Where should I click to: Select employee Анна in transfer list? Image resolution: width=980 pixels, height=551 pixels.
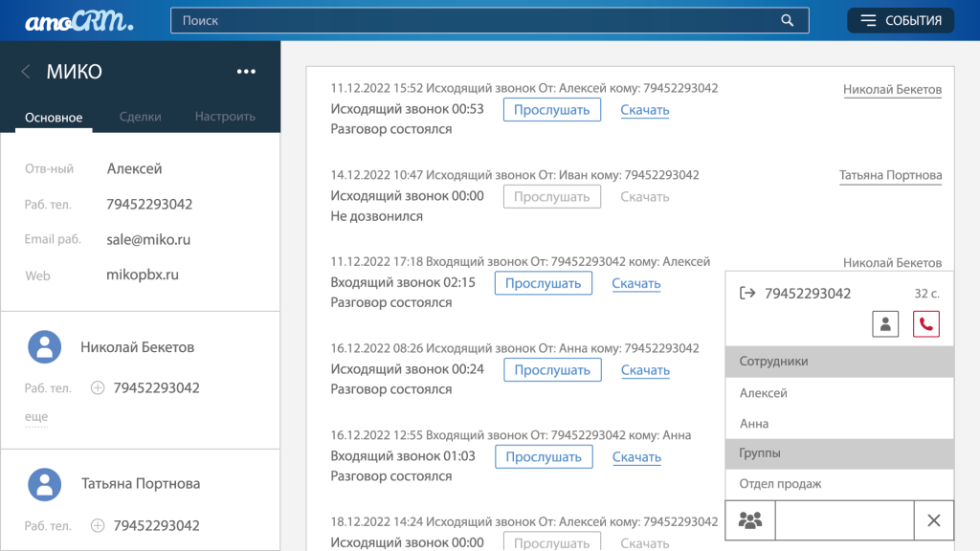(754, 424)
